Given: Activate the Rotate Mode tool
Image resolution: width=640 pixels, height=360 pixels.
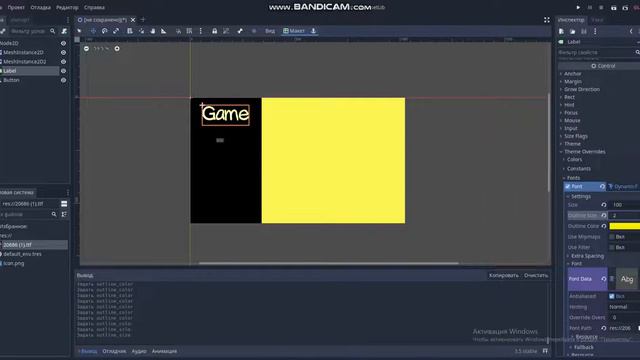Looking at the screenshot, I should tap(104, 31).
